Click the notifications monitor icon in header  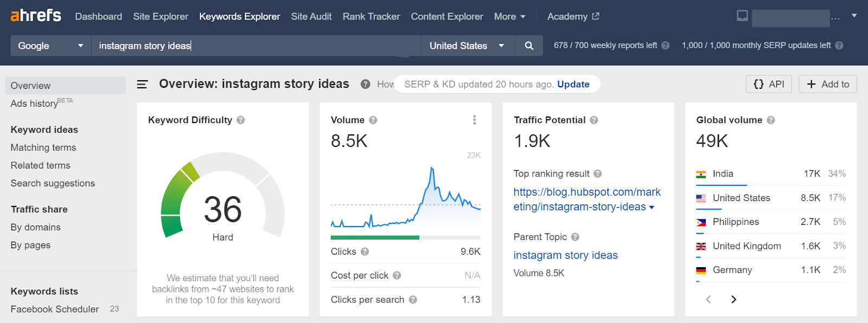click(x=742, y=16)
